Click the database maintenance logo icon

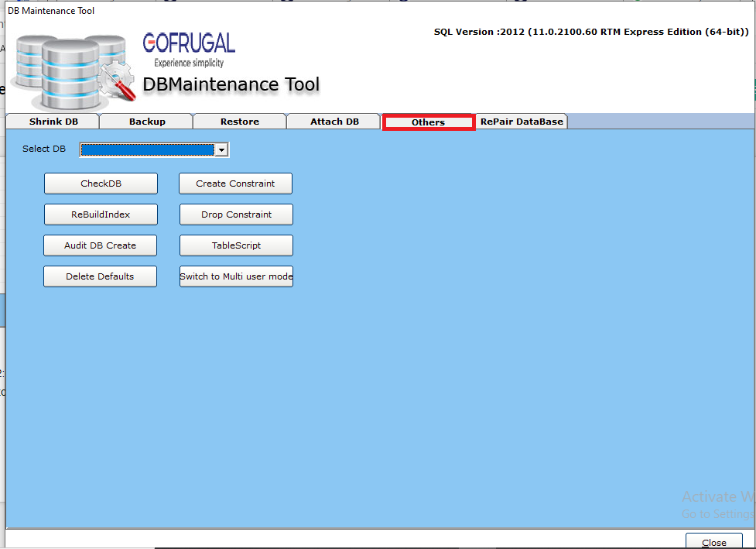pos(74,72)
